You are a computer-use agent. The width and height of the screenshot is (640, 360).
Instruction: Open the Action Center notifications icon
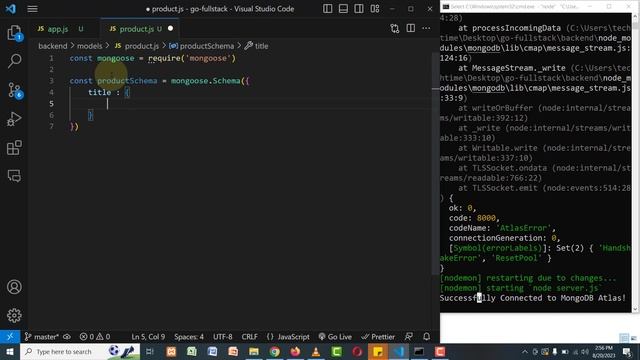pyautogui.click(x=627, y=352)
